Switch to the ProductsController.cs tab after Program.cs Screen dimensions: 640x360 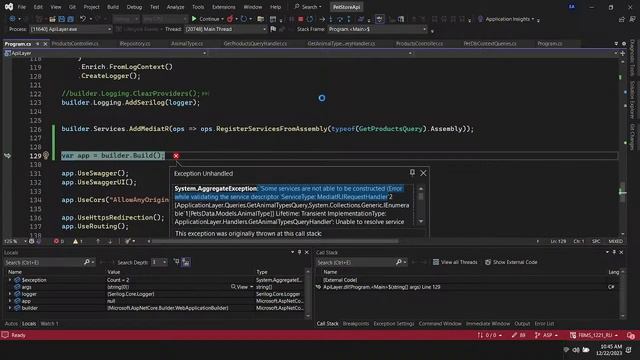(75, 44)
